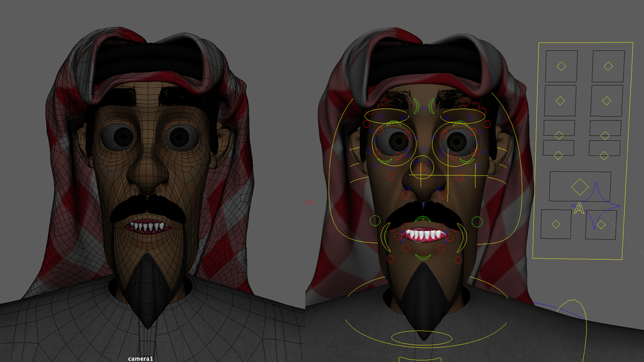The width and height of the screenshot is (644, 362).
Task: Select yellow bracket at right mouth corner
Action: [462, 238]
